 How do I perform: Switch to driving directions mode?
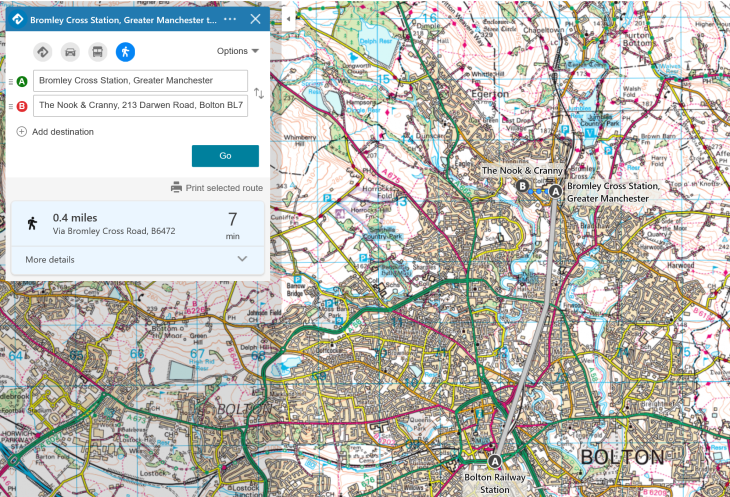[70, 52]
